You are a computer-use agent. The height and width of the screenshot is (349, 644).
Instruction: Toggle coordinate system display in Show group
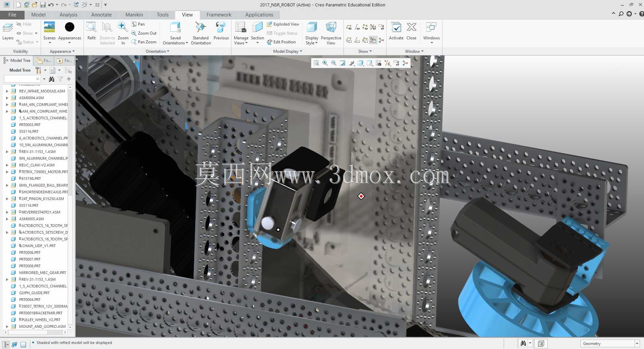pos(373,27)
